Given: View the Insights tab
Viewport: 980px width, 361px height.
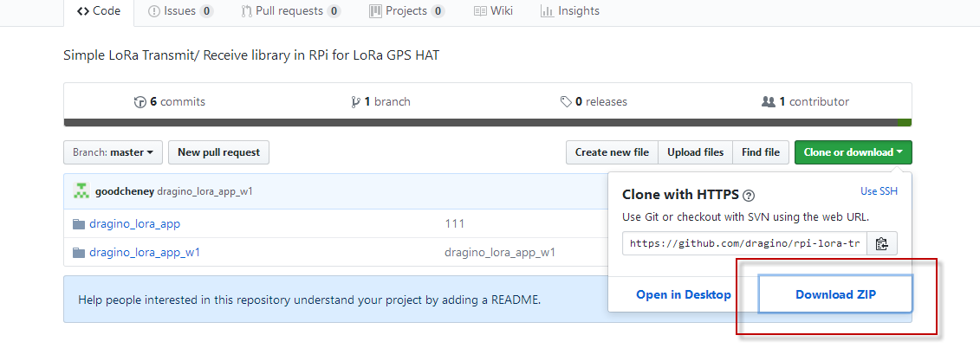Looking at the screenshot, I should coord(569,11).
